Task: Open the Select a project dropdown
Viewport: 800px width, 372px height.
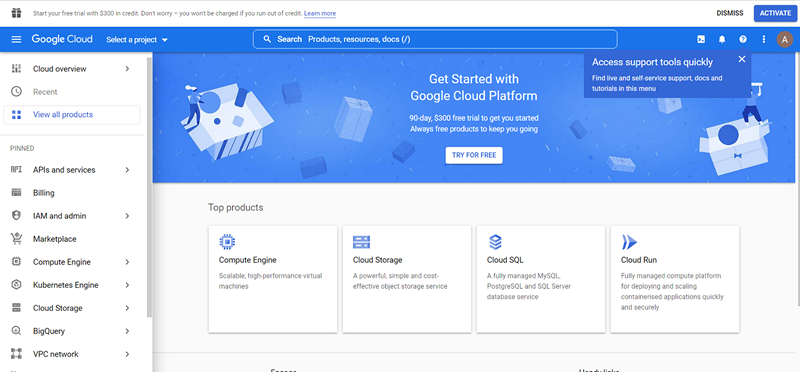Action: (x=137, y=40)
